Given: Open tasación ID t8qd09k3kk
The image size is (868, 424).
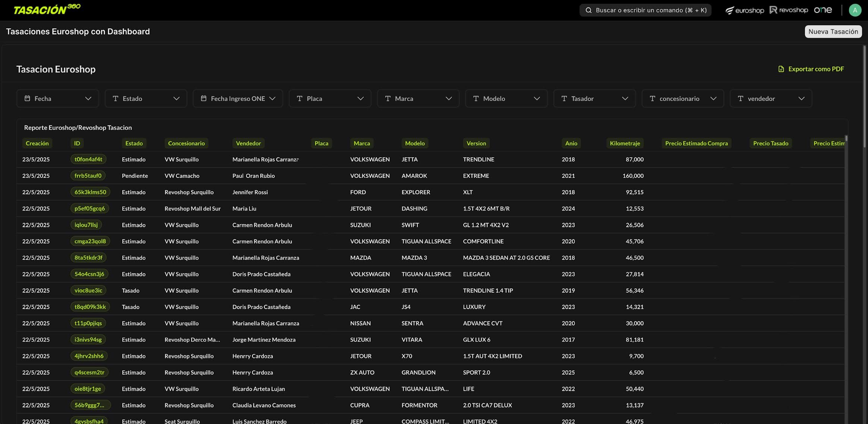Looking at the screenshot, I should tap(90, 307).
